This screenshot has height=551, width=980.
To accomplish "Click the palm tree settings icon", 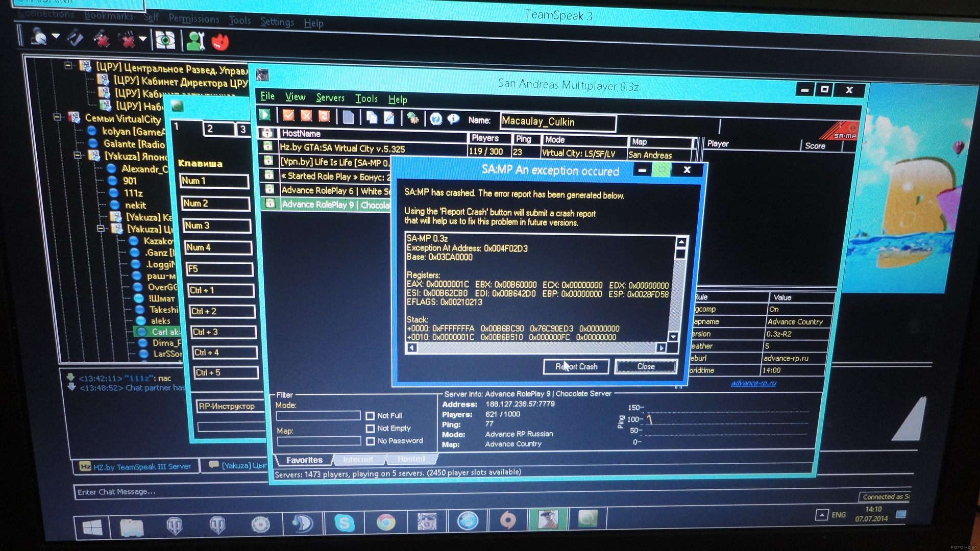I will click(x=412, y=119).
